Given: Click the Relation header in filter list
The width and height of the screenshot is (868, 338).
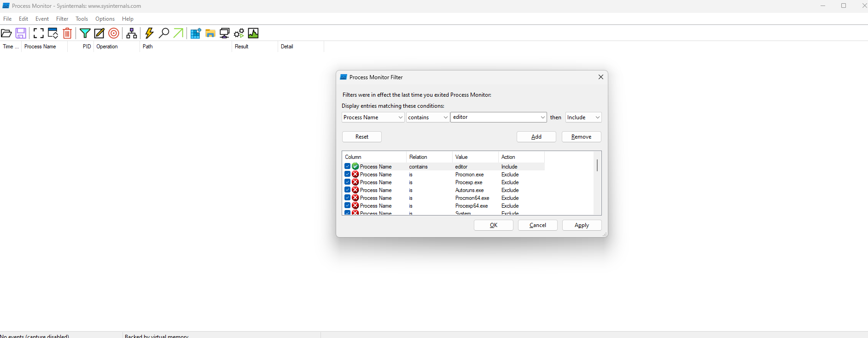Looking at the screenshot, I should click(x=429, y=157).
